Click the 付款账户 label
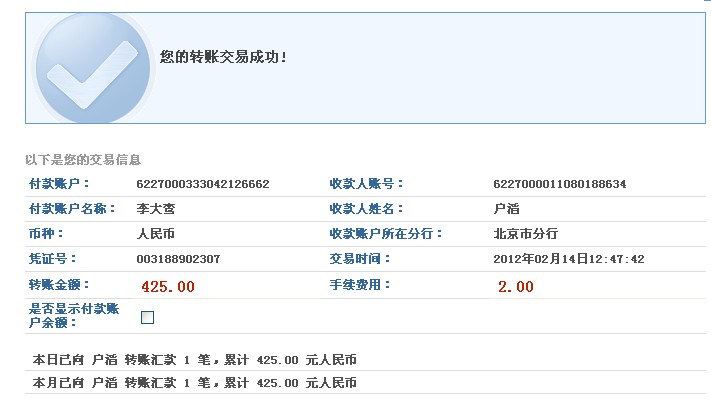Screen dimensions: 711x412 click(59, 184)
